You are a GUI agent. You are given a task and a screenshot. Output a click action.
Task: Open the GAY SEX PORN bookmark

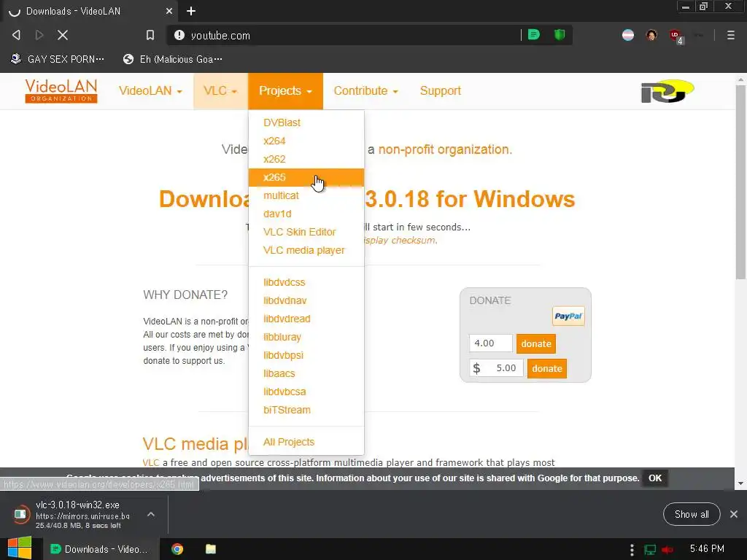(57, 59)
